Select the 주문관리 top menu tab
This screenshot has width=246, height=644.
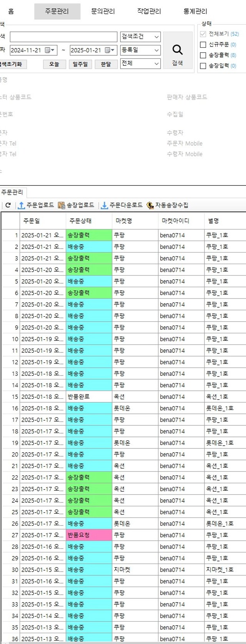point(57,12)
